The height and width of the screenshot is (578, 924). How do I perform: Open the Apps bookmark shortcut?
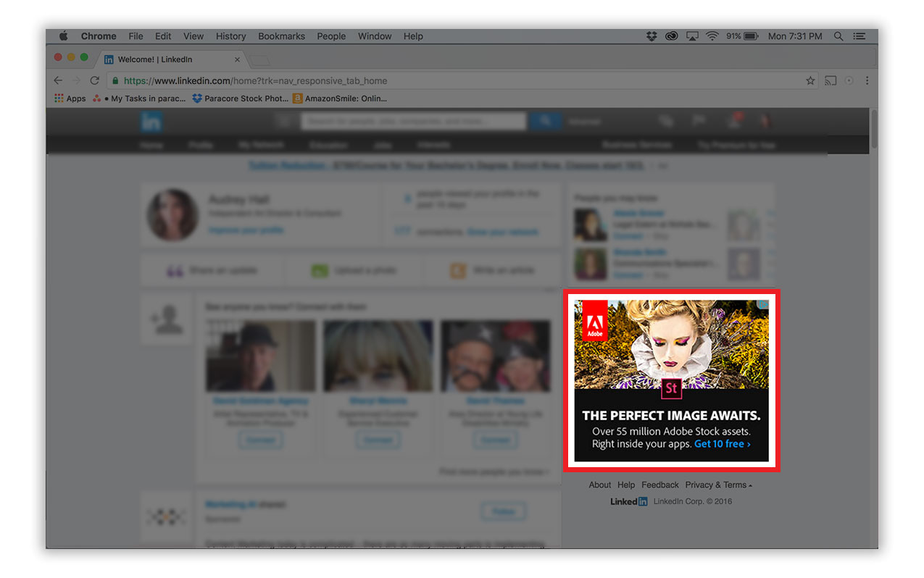click(x=70, y=99)
